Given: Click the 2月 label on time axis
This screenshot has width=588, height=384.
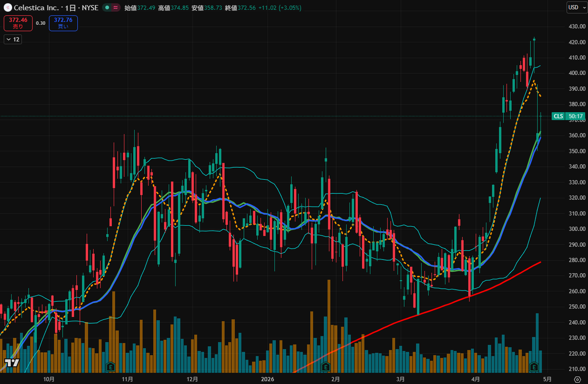Looking at the screenshot, I should coord(336,379).
